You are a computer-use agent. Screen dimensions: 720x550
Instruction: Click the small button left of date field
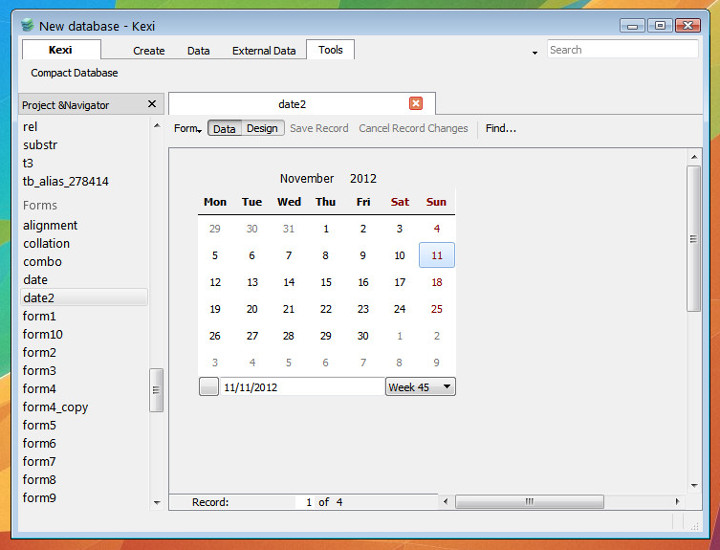[208, 387]
